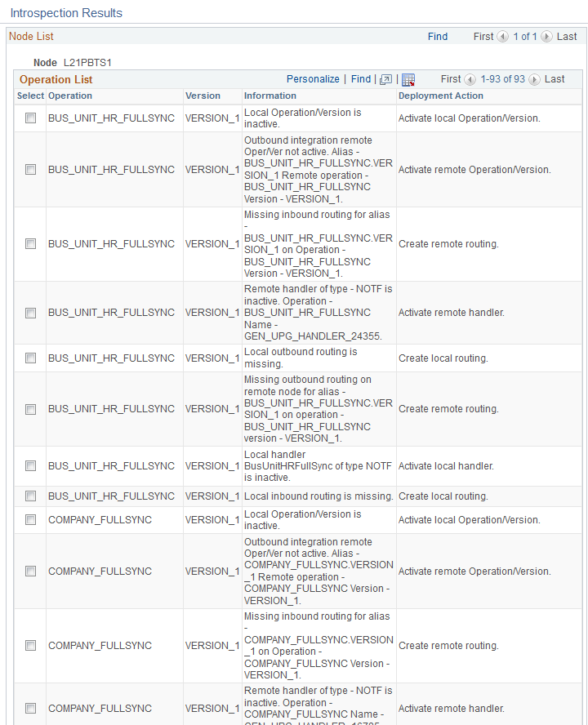Show previous rows in Operation List

pos(470,79)
